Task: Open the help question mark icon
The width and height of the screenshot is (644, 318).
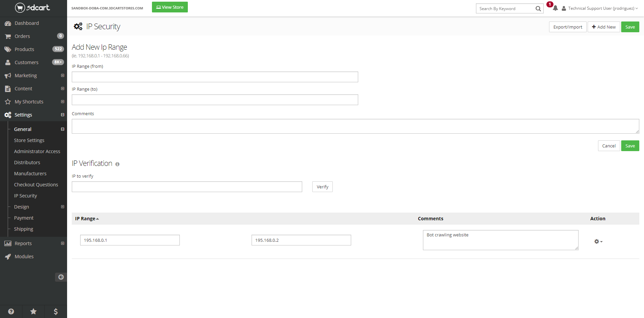Action: (x=11, y=311)
